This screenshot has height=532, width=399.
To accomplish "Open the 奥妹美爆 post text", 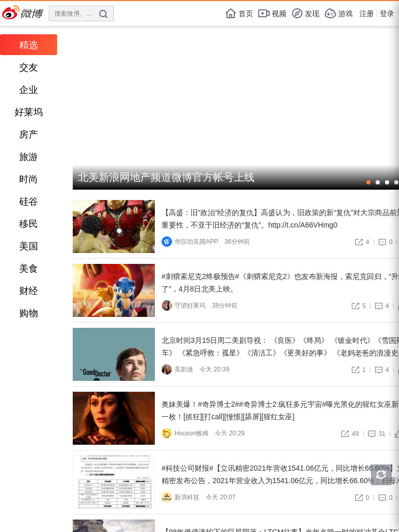I will tap(280, 410).
